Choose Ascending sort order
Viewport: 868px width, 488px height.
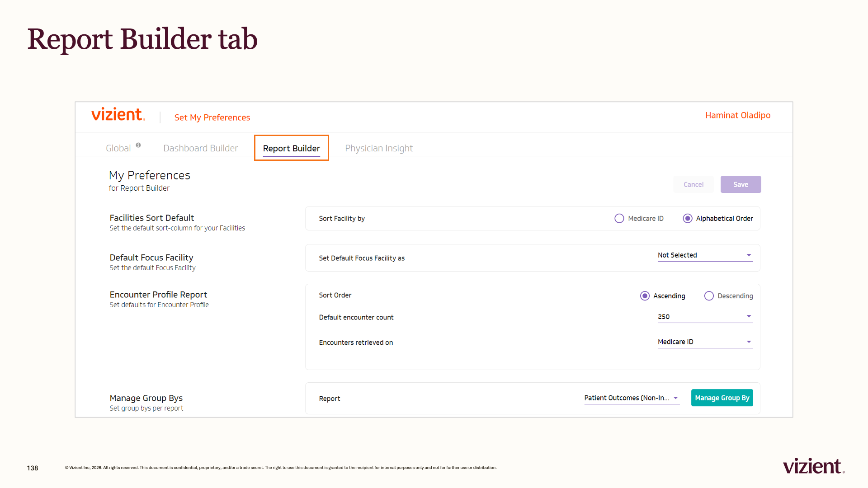pyautogui.click(x=645, y=296)
